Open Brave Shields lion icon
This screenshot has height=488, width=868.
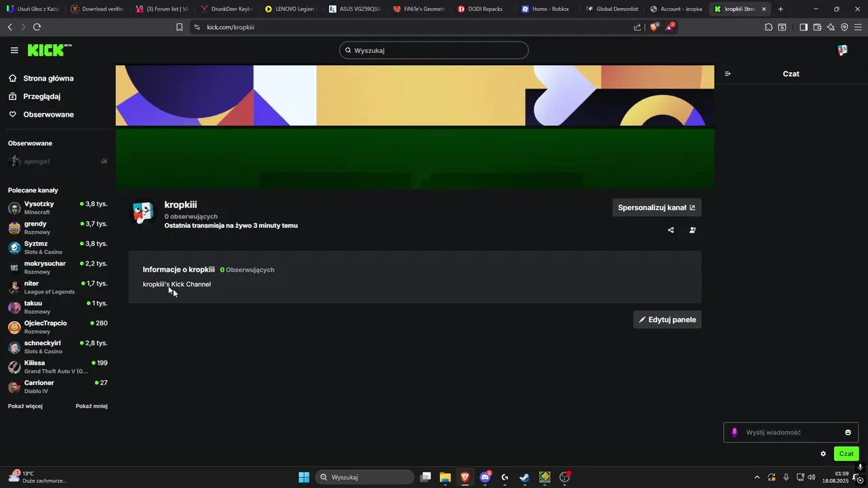(x=655, y=27)
